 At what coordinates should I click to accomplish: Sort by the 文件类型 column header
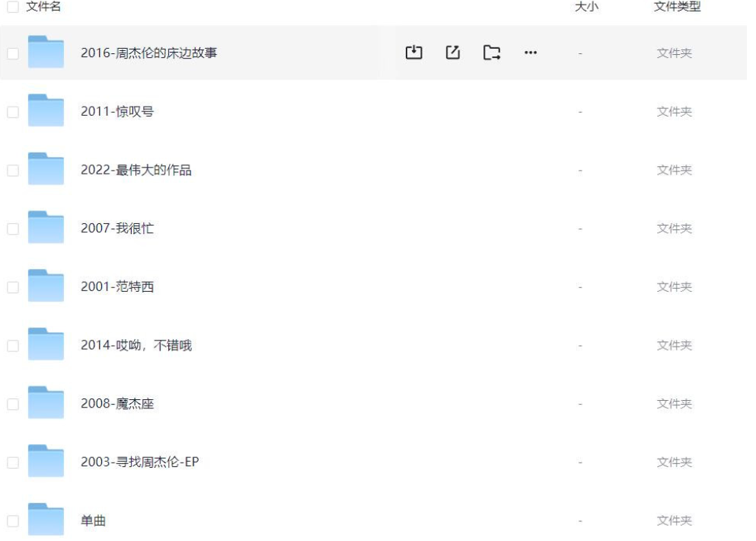click(677, 6)
